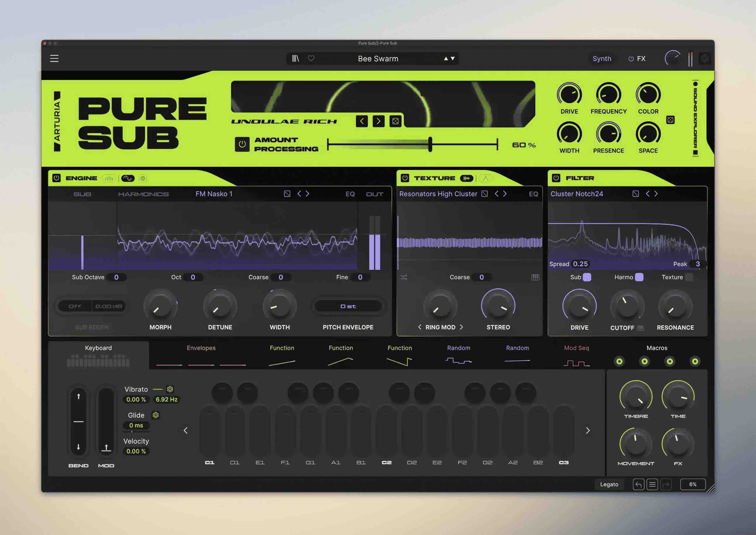The height and width of the screenshot is (535, 756).
Task: Select the SUB engine tab
Action: 82,194
